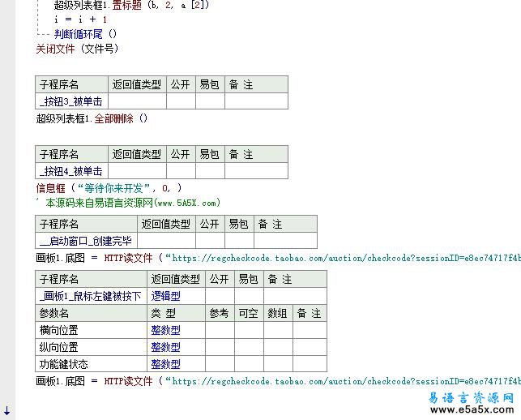Viewport: 521px width, 420px height.
Task: Click the HTTP读文件 line after the 功能键状态 row
Action: [x=278, y=381]
